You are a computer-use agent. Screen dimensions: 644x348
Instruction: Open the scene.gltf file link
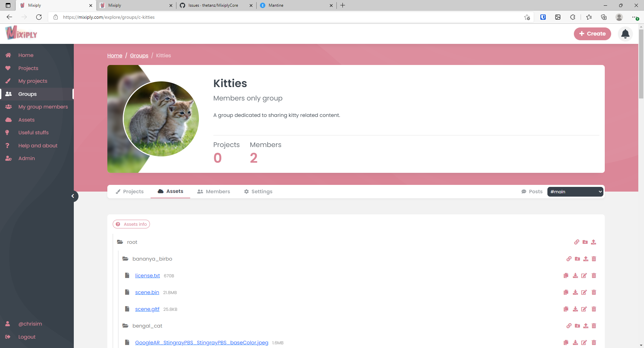pyautogui.click(x=147, y=309)
